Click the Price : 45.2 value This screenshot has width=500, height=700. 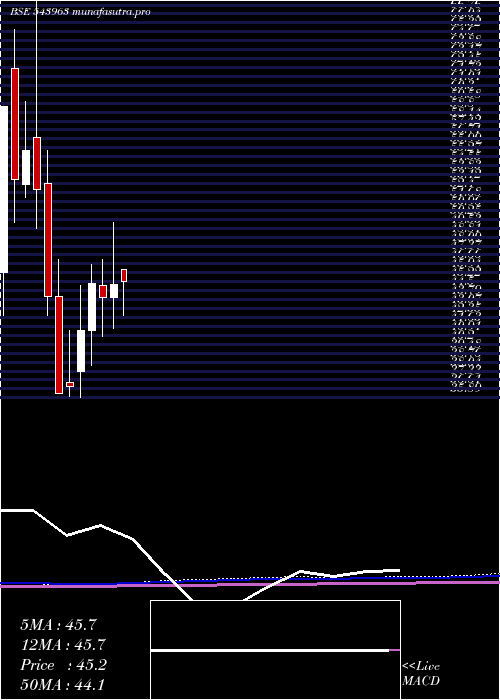[x=63, y=665]
